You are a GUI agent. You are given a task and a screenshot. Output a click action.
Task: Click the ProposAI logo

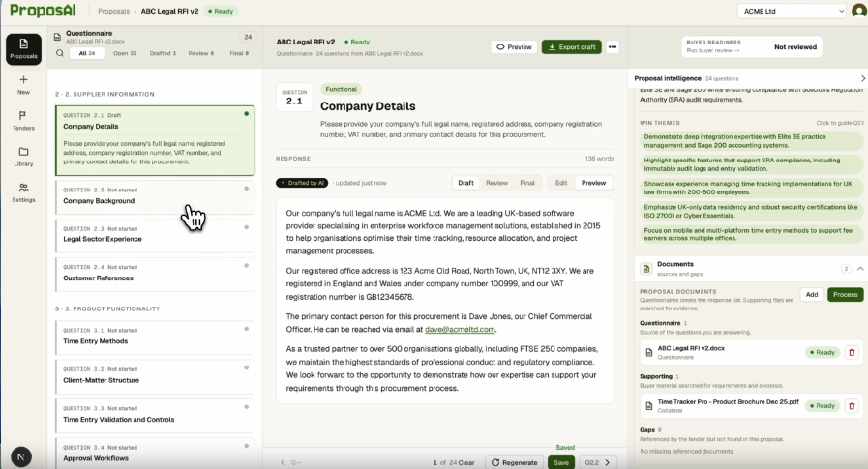[43, 11]
